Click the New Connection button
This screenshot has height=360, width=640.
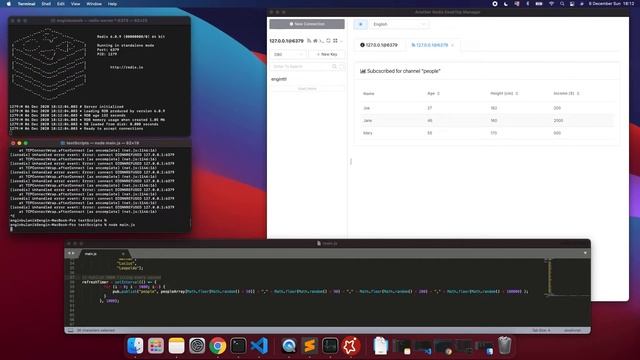(307, 24)
